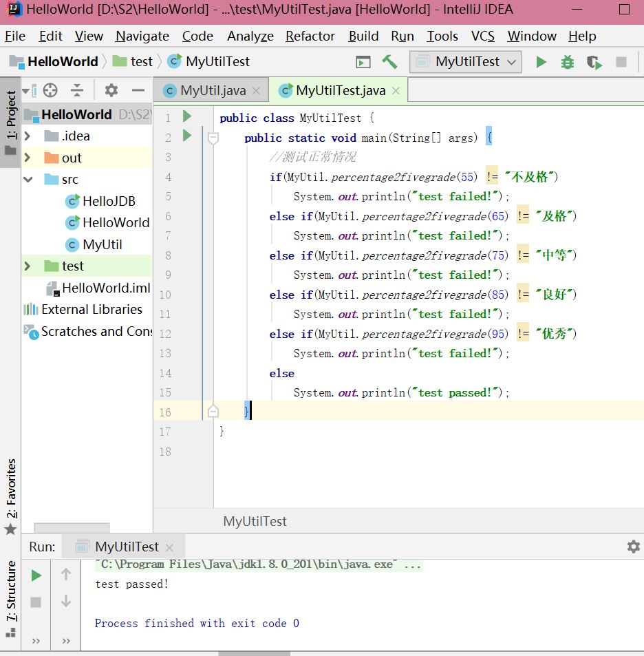644x656 pixels.
Task: Open MyUtilTest run configuration dropdown
Action: click(465, 62)
